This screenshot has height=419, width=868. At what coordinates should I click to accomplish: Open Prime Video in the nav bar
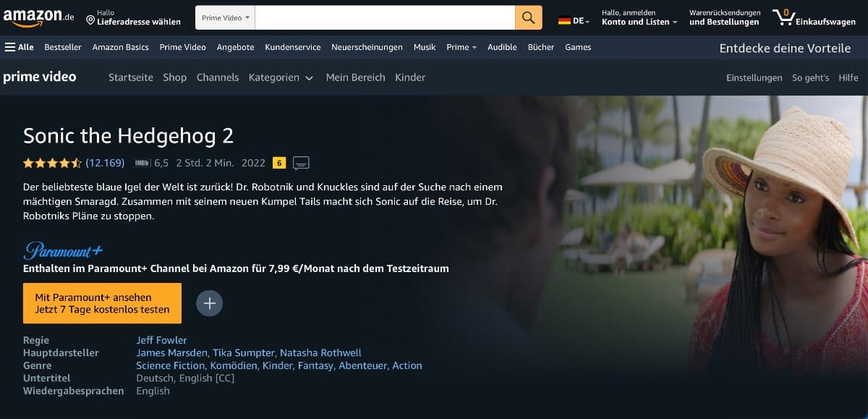[183, 47]
